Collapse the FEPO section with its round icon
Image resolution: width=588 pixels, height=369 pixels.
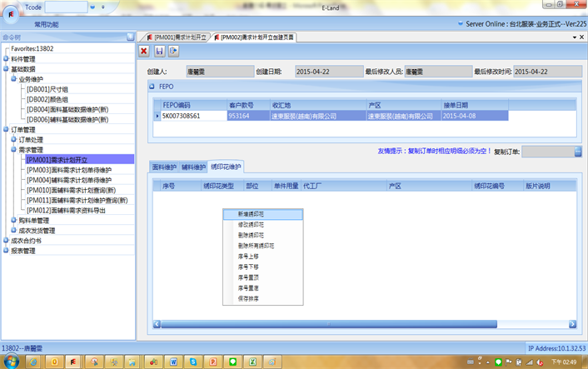click(152, 86)
